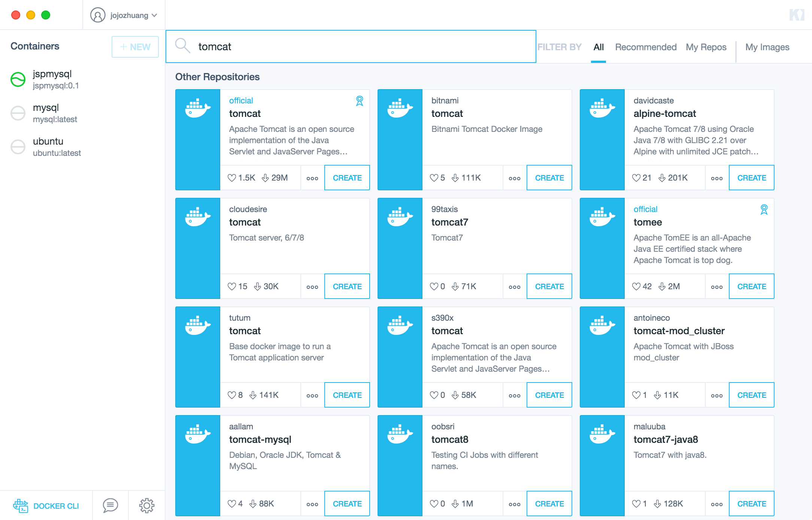Create container from oobsri tomcat8
This screenshot has height=520, width=812.
(x=549, y=504)
